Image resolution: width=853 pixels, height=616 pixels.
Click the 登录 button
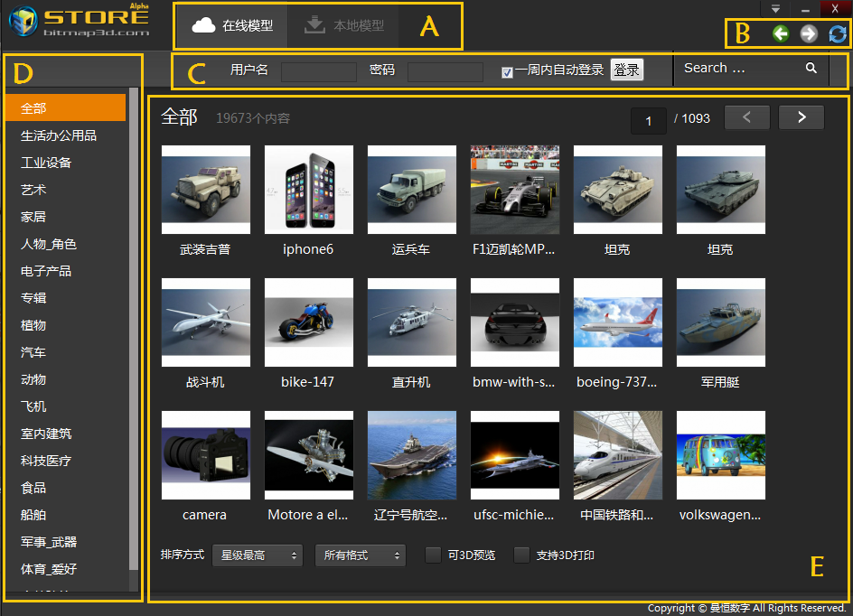(627, 70)
